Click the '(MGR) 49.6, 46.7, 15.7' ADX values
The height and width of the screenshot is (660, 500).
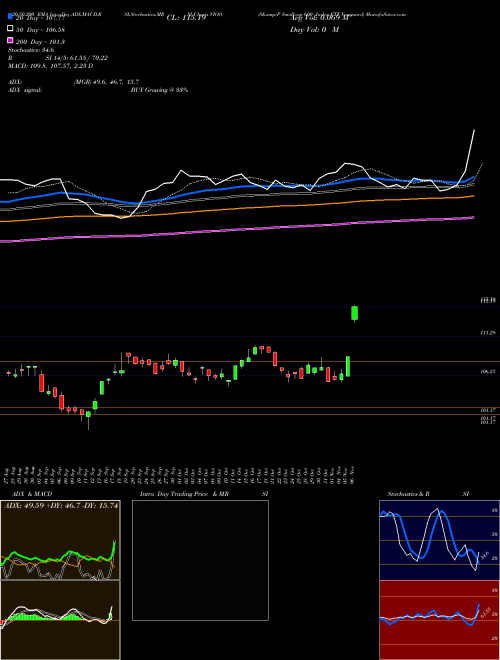[106, 82]
